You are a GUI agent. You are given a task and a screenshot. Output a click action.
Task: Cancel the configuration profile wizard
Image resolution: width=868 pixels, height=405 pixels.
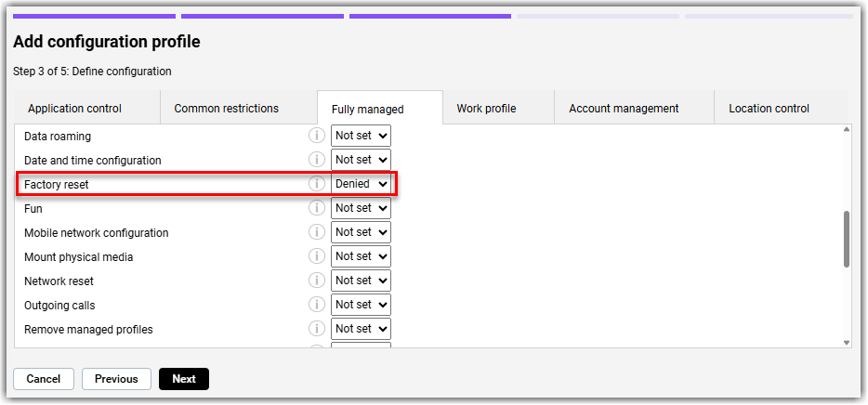click(x=43, y=379)
